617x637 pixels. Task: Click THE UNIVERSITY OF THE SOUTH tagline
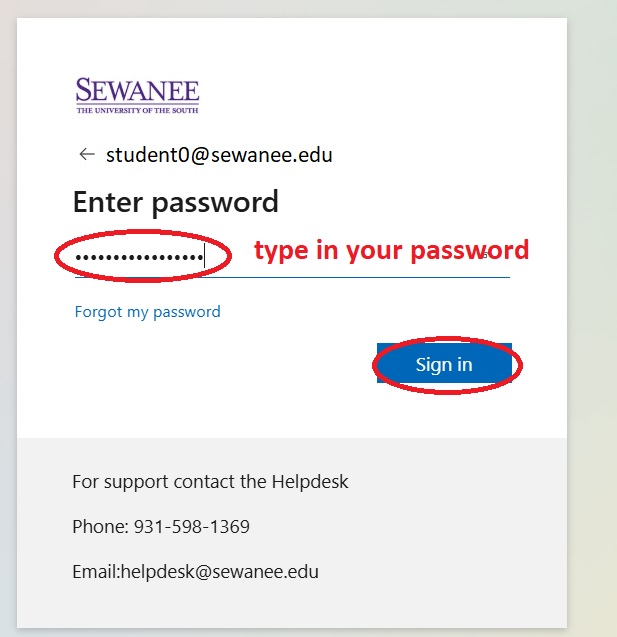click(x=137, y=110)
